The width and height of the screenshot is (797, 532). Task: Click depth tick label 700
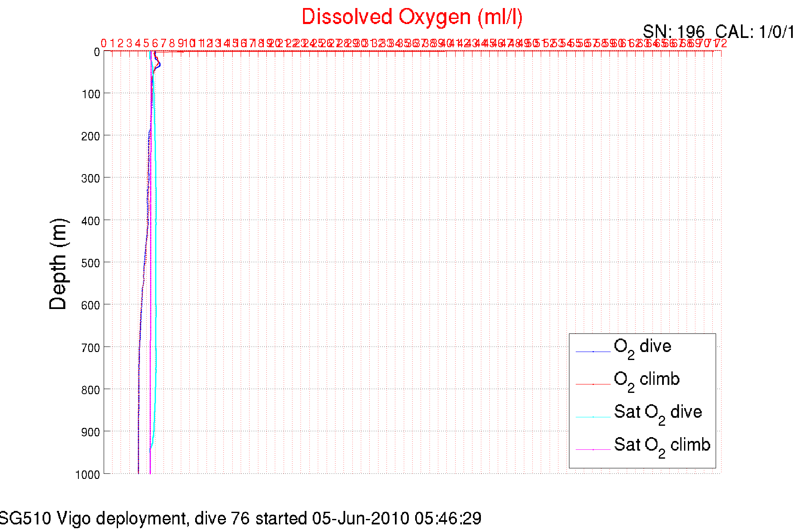[91, 348]
